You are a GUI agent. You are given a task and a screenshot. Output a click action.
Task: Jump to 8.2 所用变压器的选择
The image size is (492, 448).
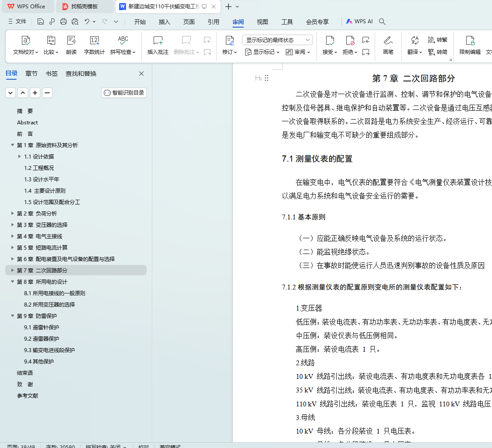coord(49,304)
